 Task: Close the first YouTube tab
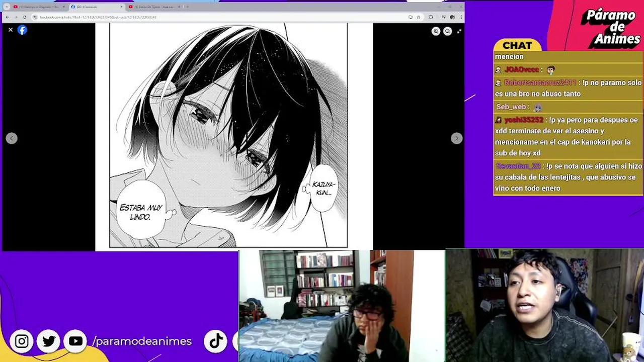point(63,7)
